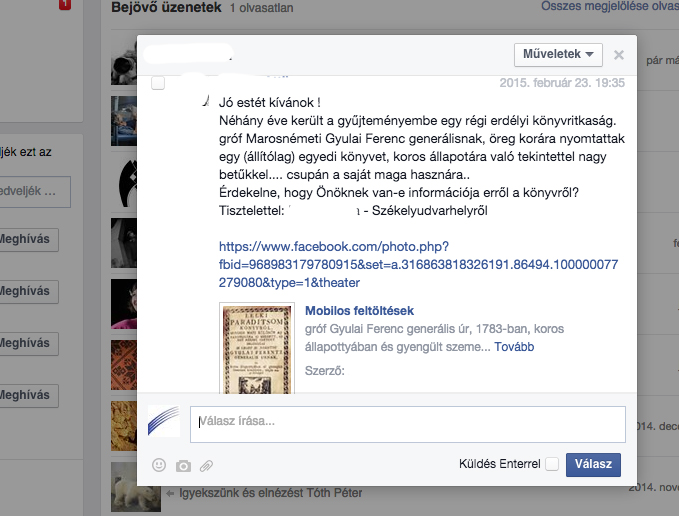Send the reply with the Válasz button

tap(593, 464)
